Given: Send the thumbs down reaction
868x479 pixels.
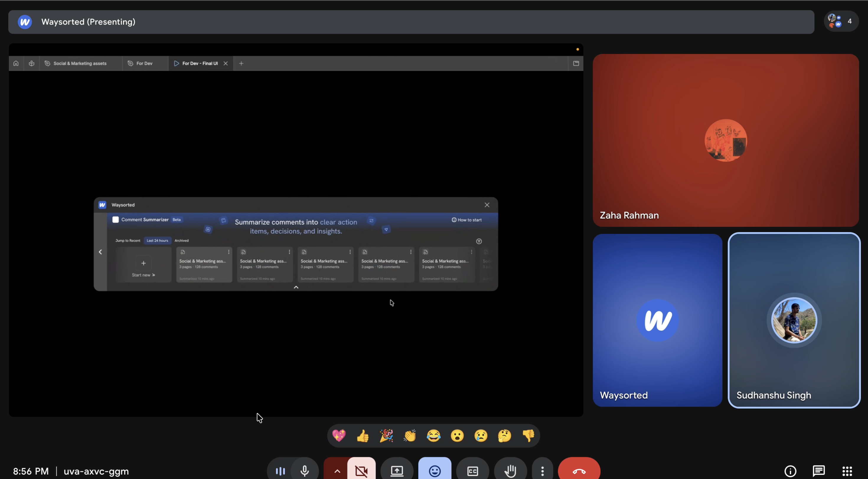Looking at the screenshot, I should pos(528,436).
